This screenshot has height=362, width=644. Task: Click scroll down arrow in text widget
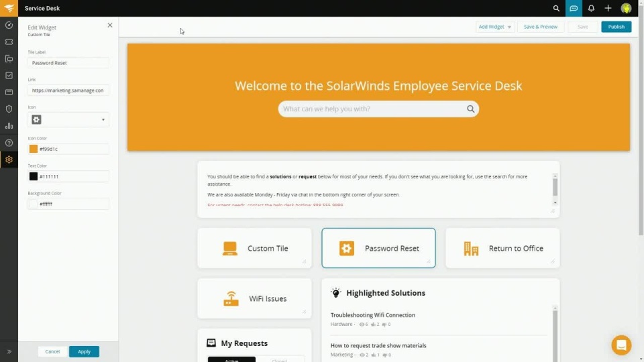point(555,202)
